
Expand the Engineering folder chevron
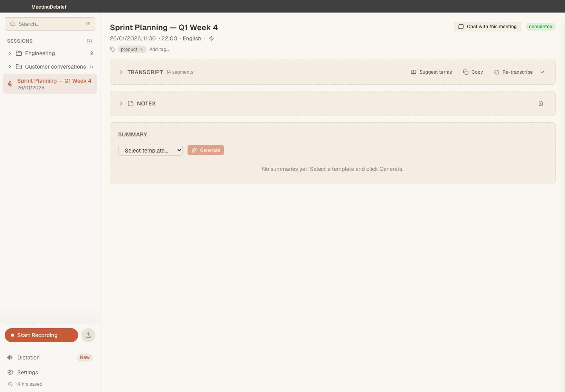click(10, 53)
